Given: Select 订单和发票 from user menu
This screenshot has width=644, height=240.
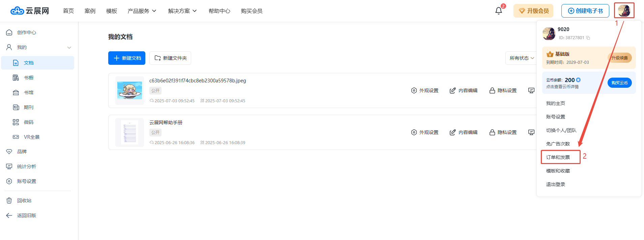Looking at the screenshot, I should coord(558,157).
